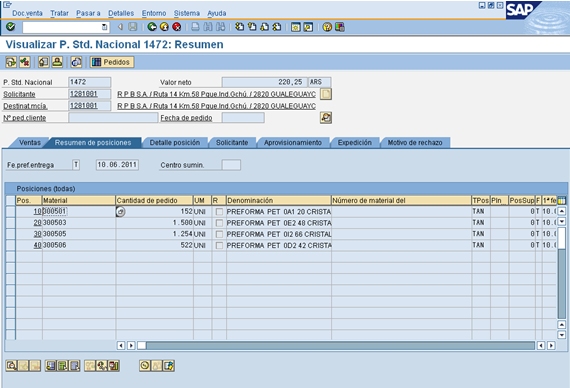
Task: Switch to the Detalle posición tab
Action: coord(175,143)
